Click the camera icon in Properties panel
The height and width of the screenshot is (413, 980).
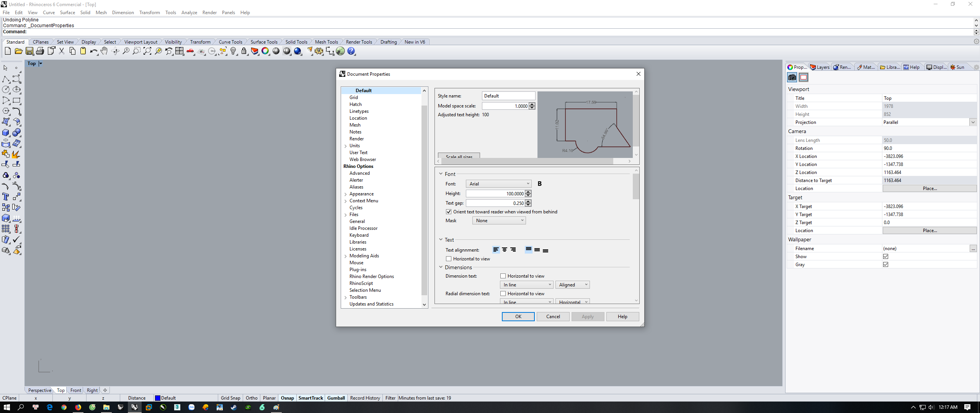[x=792, y=78]
